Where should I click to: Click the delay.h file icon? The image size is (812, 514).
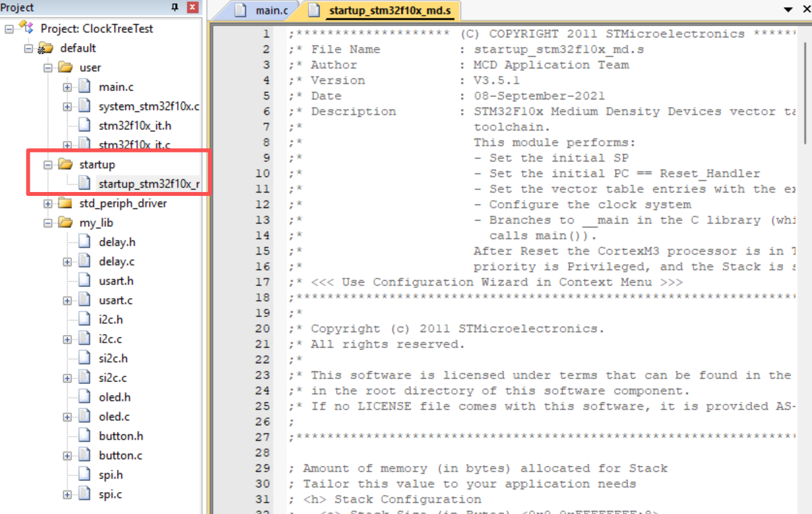click(84, 242)
